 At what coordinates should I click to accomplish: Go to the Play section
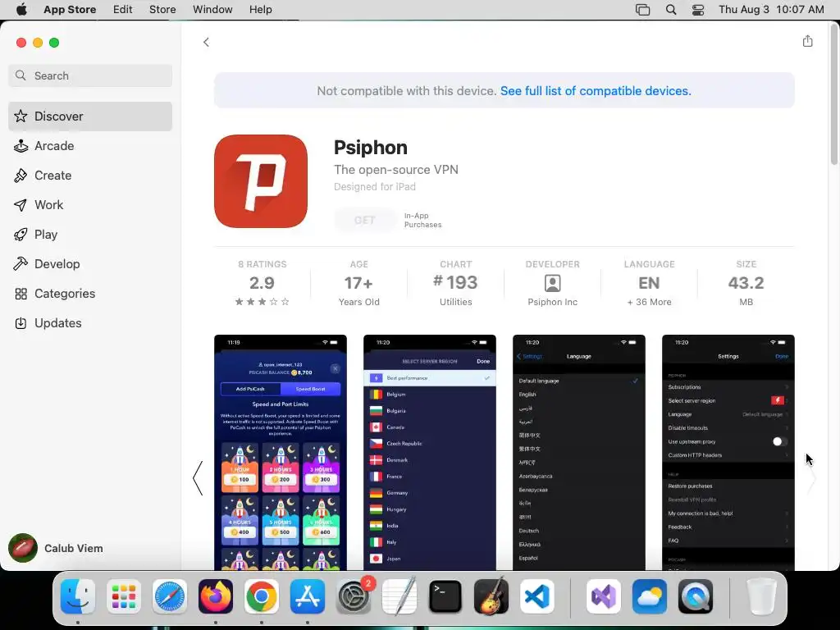(x=90, y=234)
